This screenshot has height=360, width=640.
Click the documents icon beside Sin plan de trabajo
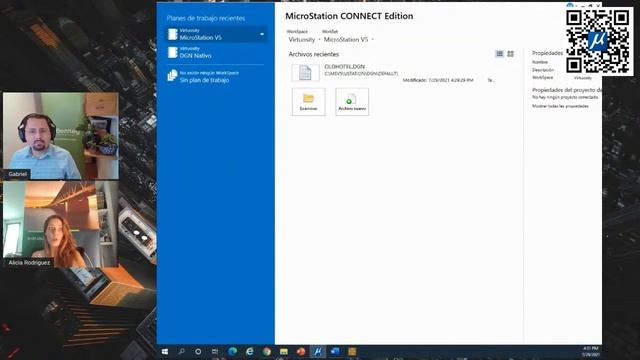click(x=173, y=76)
